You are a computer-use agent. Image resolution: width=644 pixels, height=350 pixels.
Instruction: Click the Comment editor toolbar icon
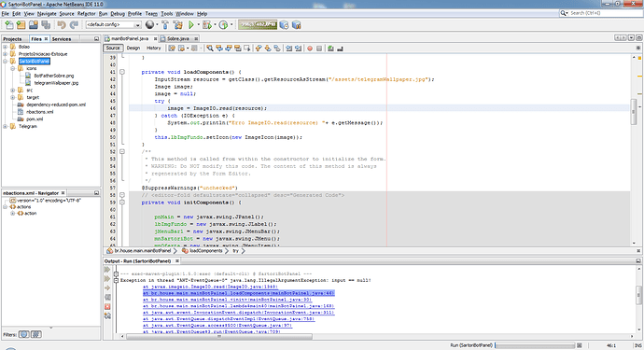pos(330,49)
